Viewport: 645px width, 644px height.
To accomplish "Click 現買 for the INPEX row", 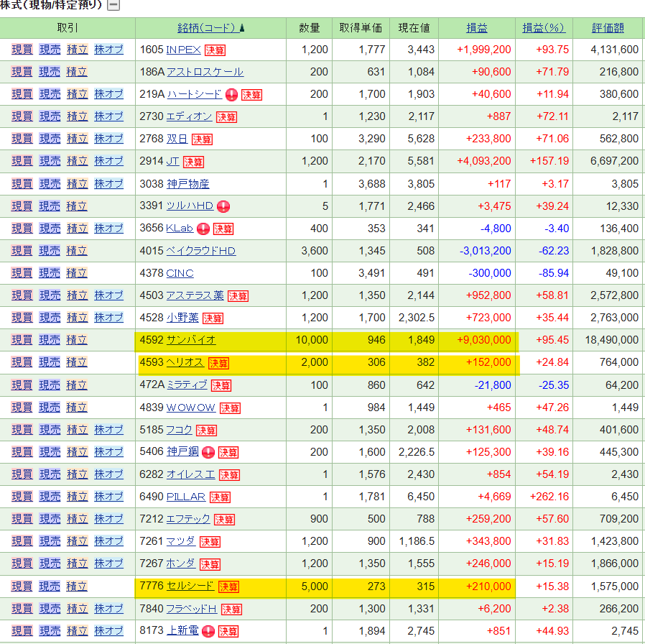I will click(x=22, y=50).
